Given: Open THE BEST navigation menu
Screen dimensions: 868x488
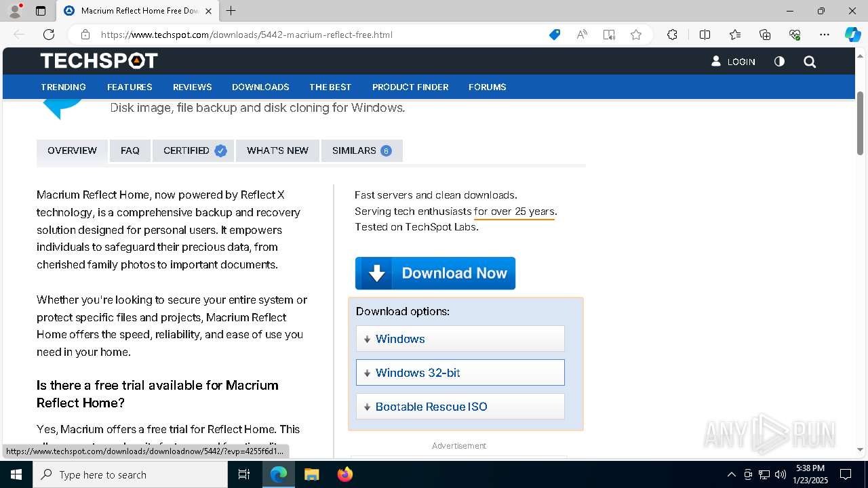Looking at the screenshot, I should (330, 87).
